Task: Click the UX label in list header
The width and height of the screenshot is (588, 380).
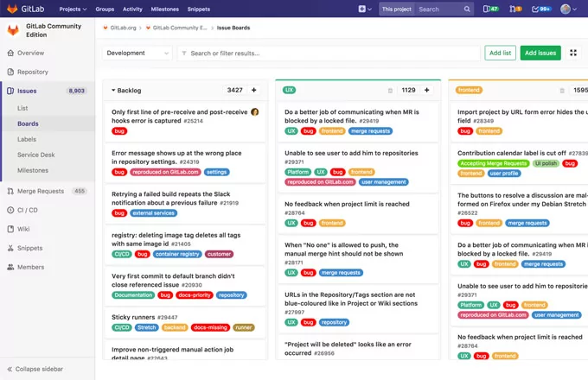Action: tap(289, 90)
